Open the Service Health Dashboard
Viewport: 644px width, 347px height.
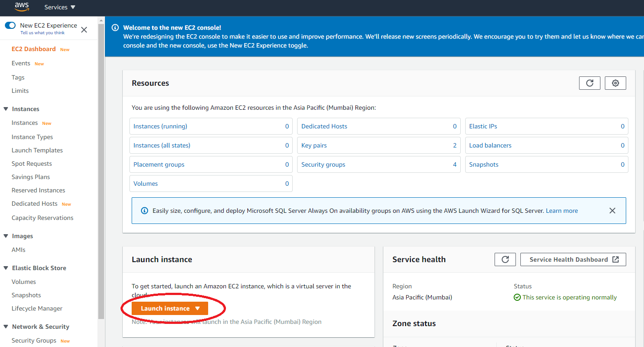pos(573,259)
